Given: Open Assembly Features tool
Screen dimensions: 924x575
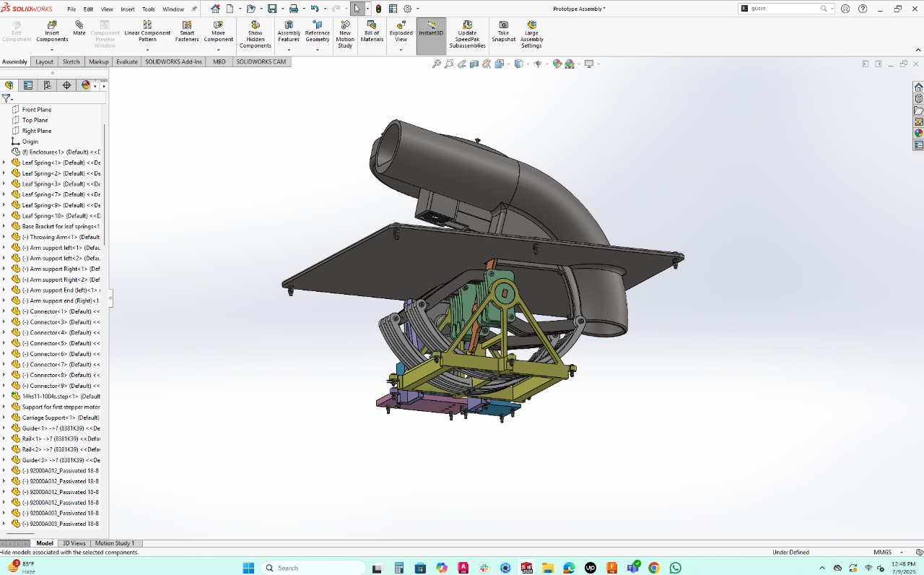Looking at the screenshot, I should tap(289, 32).
